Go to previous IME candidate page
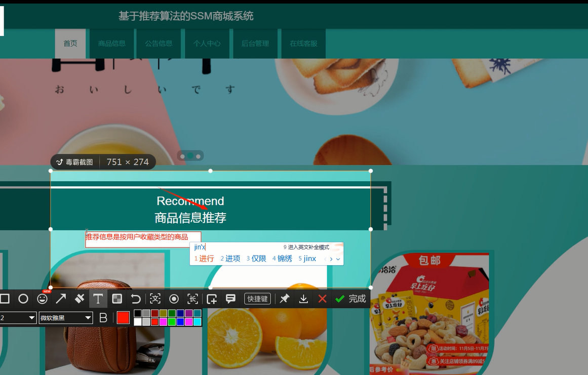The height and width of the screenshot is (375, 588). tap(325, 259)
